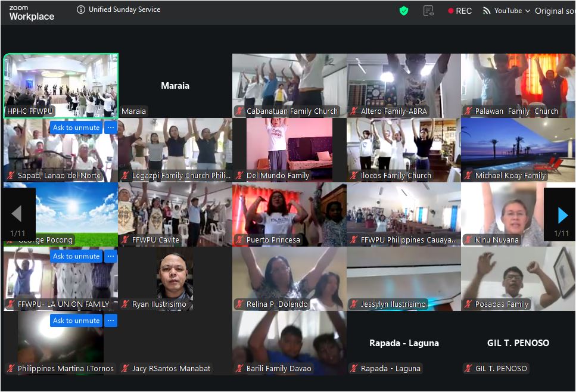576x392 pixels.
Task: Select the Maraia participant tile
Action: [175, 86]
